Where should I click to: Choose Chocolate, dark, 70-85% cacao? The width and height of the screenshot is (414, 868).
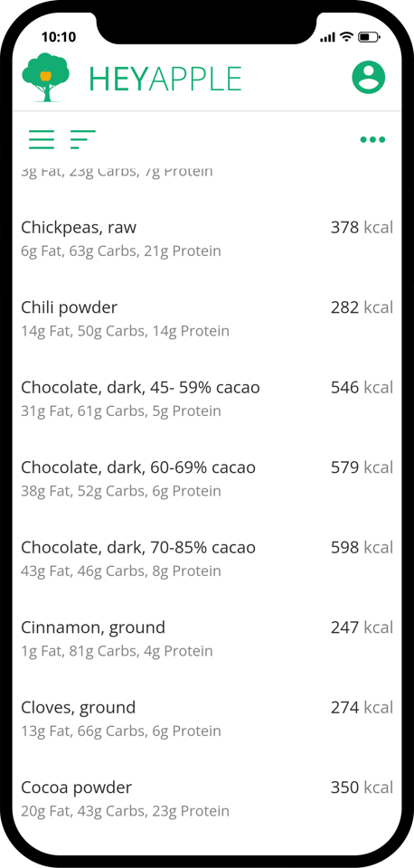(207, 559)
